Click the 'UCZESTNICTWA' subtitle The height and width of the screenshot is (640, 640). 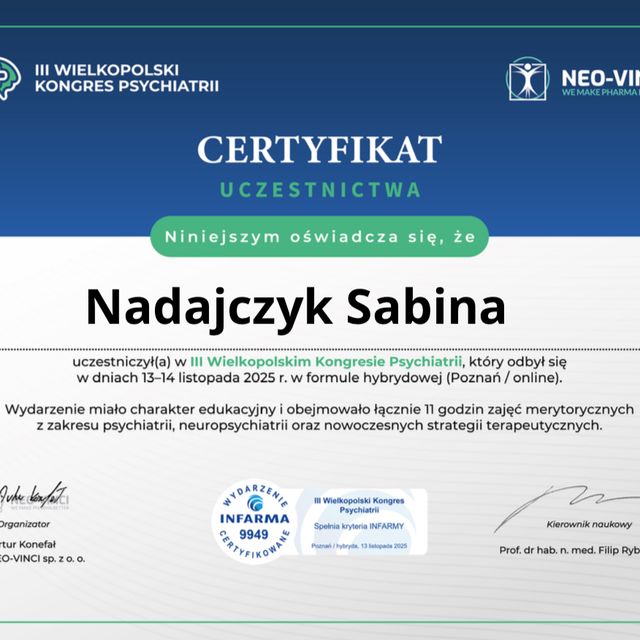pos(320,190)
